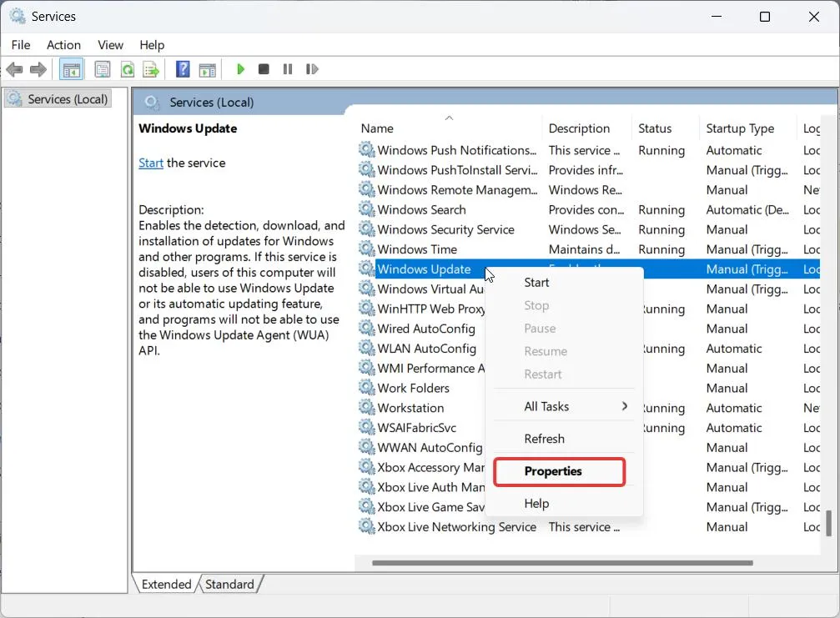Click the Stop Service square icon
Viewport: 840px width, 618px height.
pos(264,69)
